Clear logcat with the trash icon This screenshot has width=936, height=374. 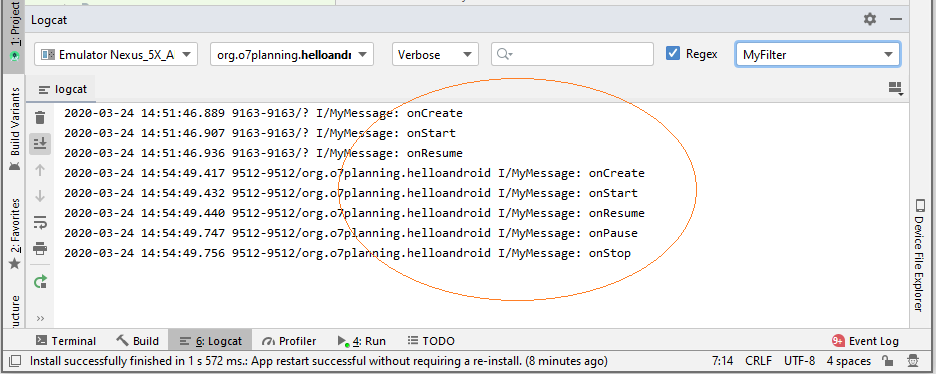(40, 118)
